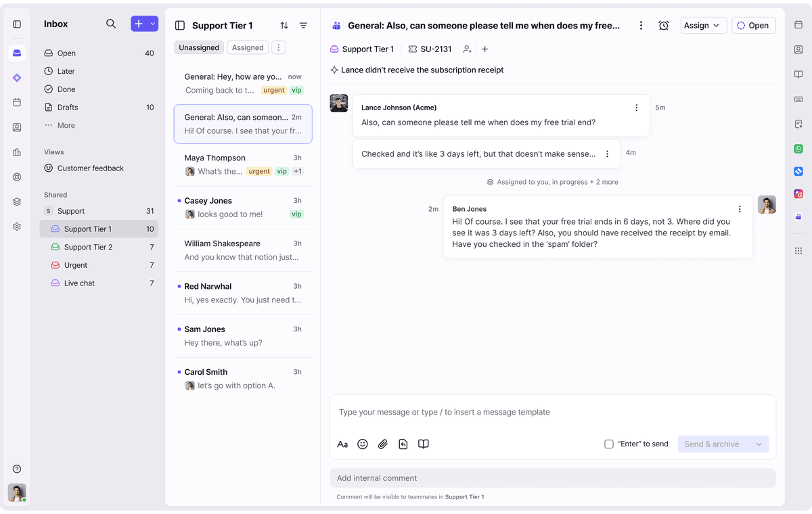Open the lifebuoy help center icon

(x=17, y=177)
